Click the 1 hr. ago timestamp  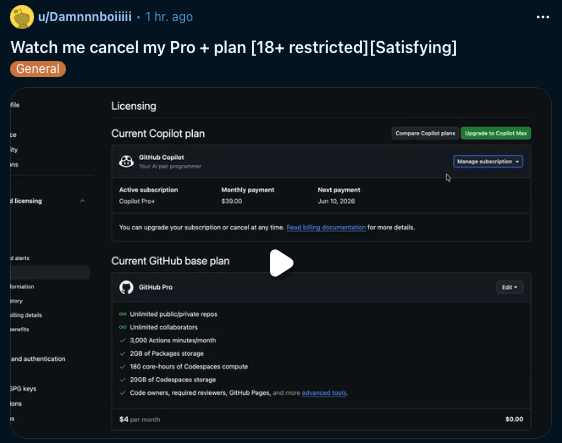(169, 16)
